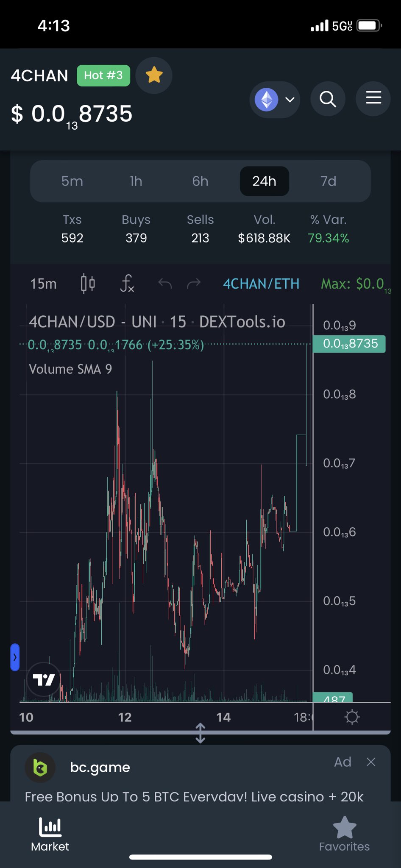The image size is (401, 868).
Task: Click the Txs count 592
Action: click(x=72, y=238)
